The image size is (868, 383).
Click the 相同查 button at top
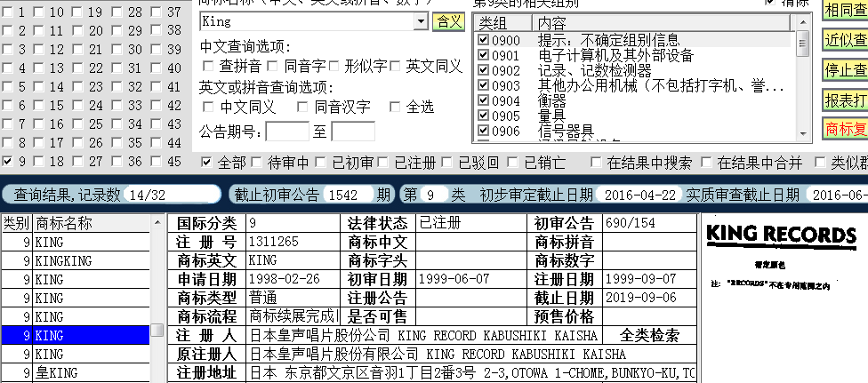845,10
